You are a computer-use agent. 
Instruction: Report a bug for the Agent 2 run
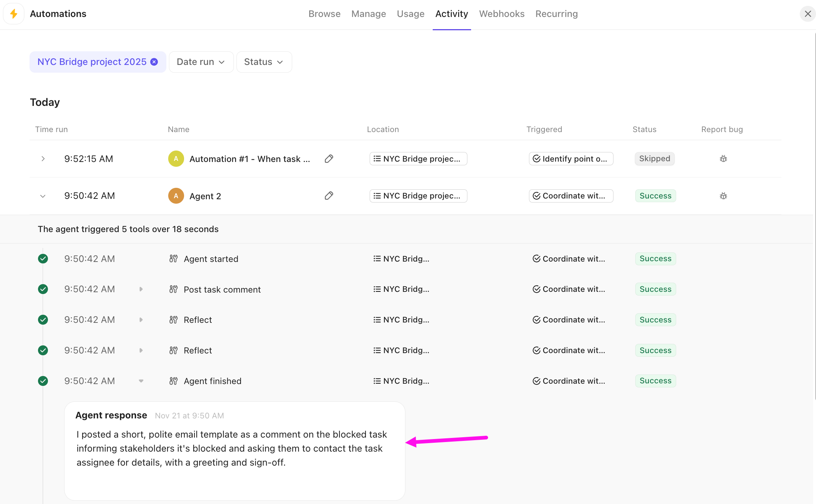click(x=723, y=196)
